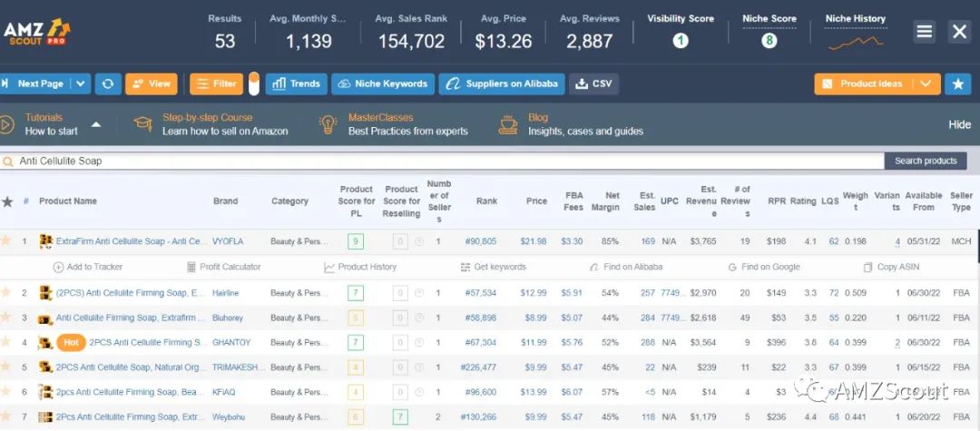
Task: Export results as CSV
Action: (593, 83)
